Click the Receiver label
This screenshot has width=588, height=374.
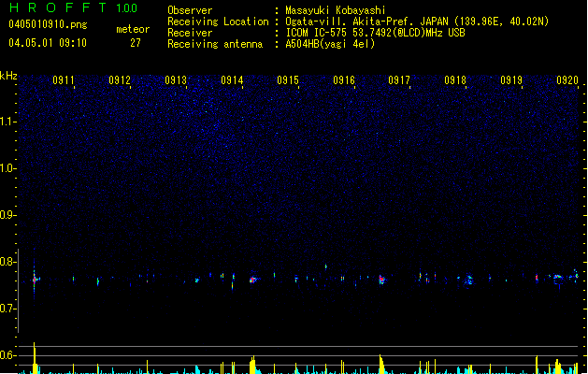click(x=190, y=33)
